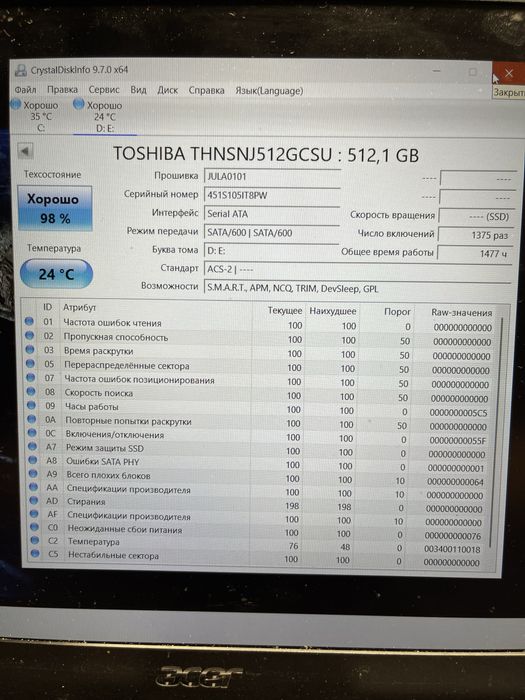Click the power-on hours field 1477 ч
The image size is (525, 700).
pos(475,254)
